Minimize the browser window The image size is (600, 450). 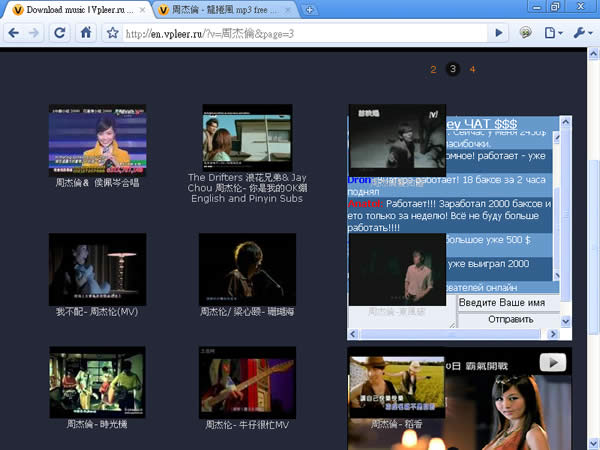click(537, 7)
